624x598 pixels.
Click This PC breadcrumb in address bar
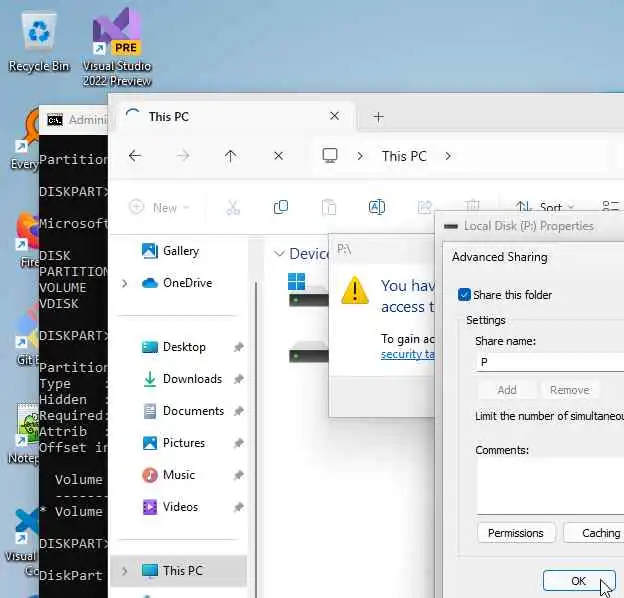pos(404,156)
